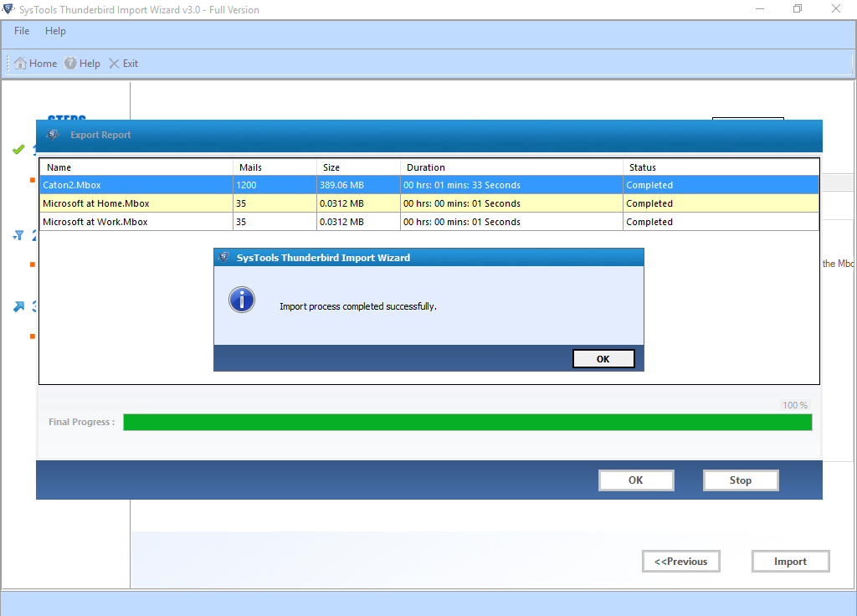This screenshot has width=857, height=616.
Task: Click the filter funnel step icon
Action: (18, 235)
